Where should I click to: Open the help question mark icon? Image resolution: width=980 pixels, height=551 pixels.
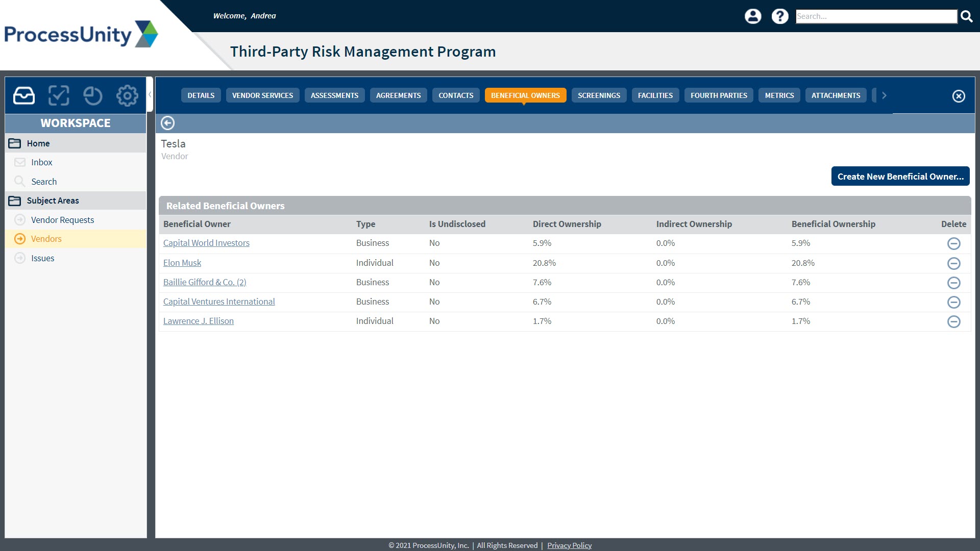pos(780,16)
